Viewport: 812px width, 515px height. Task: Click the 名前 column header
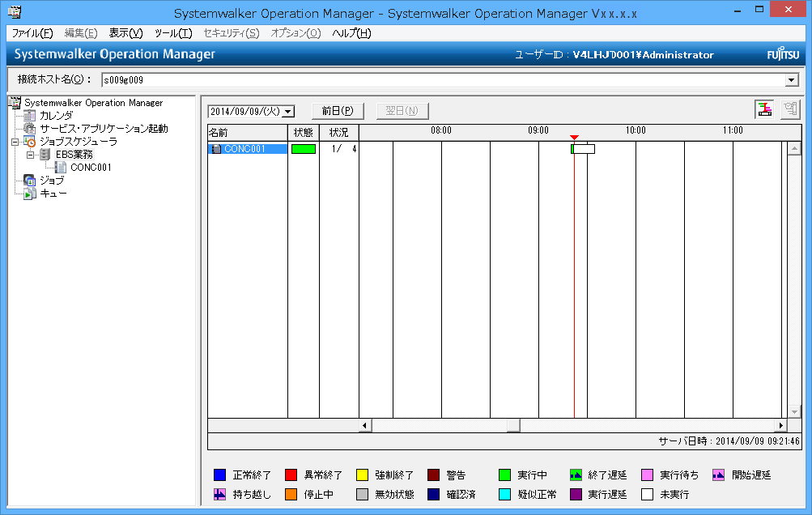click(248, 133)
